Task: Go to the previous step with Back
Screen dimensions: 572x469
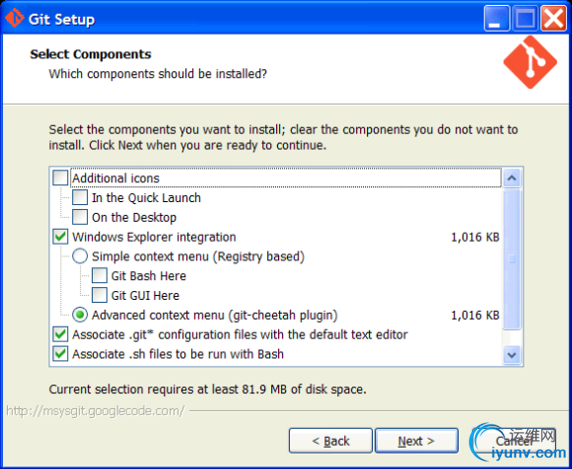Action: click(331, 441)
